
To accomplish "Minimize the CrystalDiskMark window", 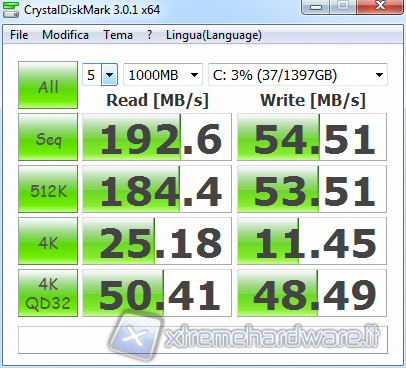I will 316,7.
